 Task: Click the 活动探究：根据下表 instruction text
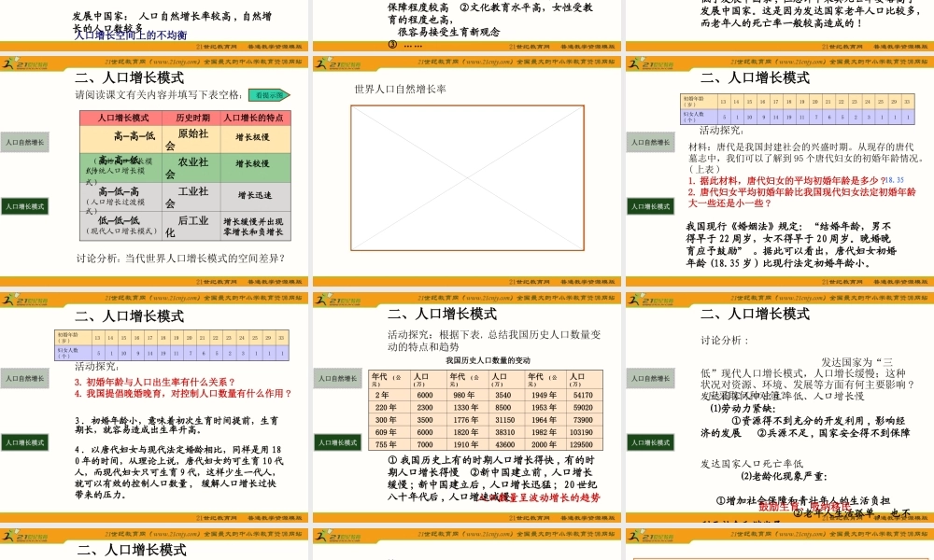coord(494,341)
